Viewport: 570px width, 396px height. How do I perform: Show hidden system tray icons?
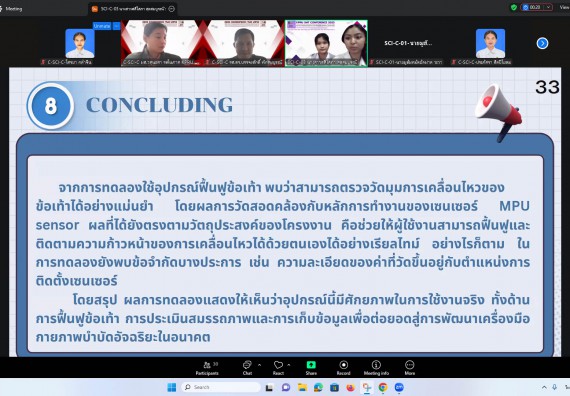point(544,388)
